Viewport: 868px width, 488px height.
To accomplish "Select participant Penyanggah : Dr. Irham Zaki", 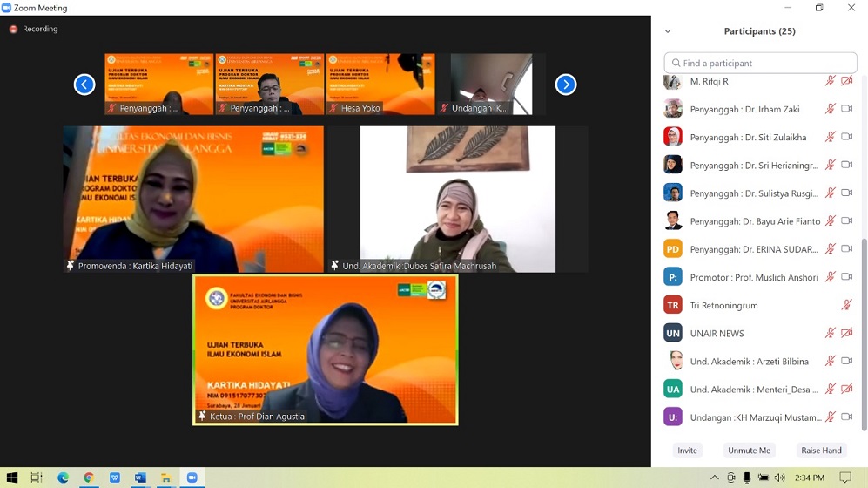I will tap(759, 109).
